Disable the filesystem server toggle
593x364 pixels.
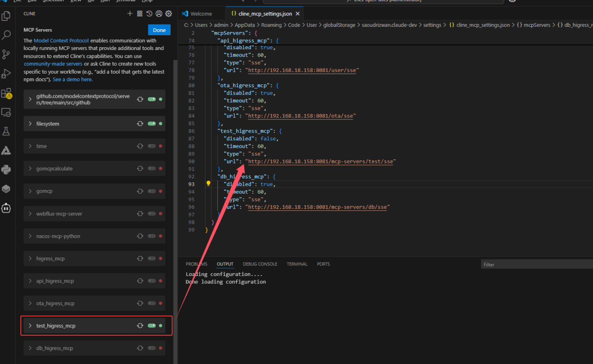click(x=151, y=124)
